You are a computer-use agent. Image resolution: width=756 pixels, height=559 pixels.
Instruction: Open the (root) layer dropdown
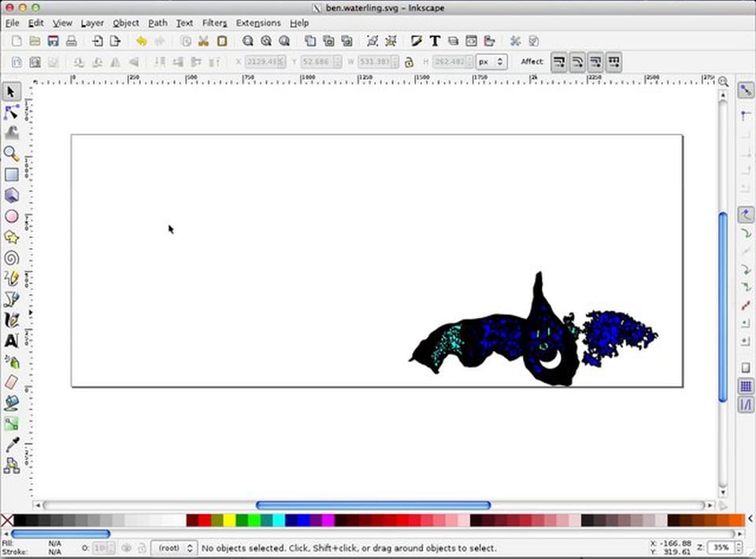click(173, 547)
